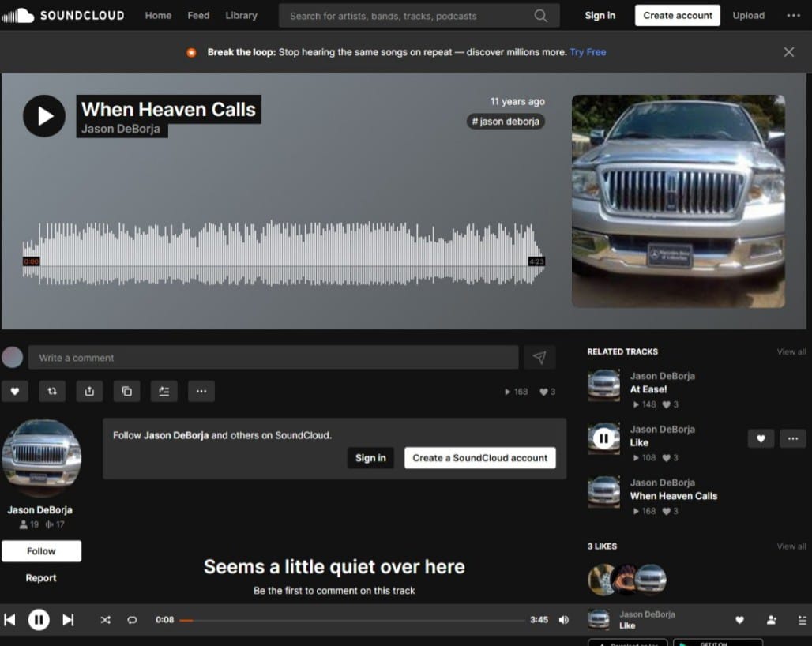Screen dimensions: 812x646
Task: Toggle repeat in the bottom player
Action: (132, 620)
